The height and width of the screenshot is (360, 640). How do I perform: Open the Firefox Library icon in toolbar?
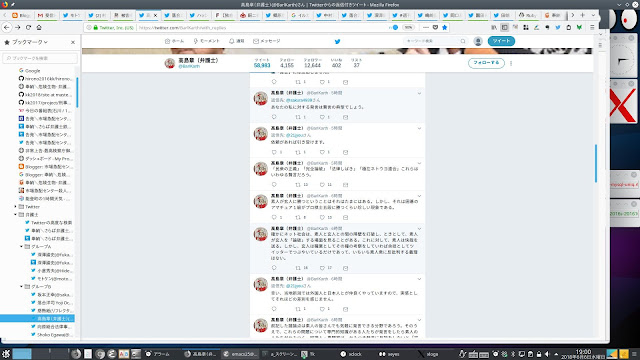click(494, 27)
